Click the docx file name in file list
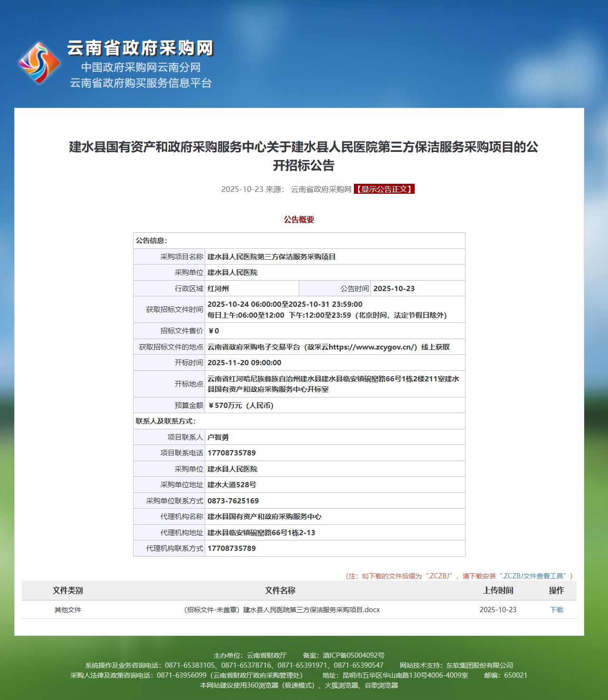 pos(282,610)
